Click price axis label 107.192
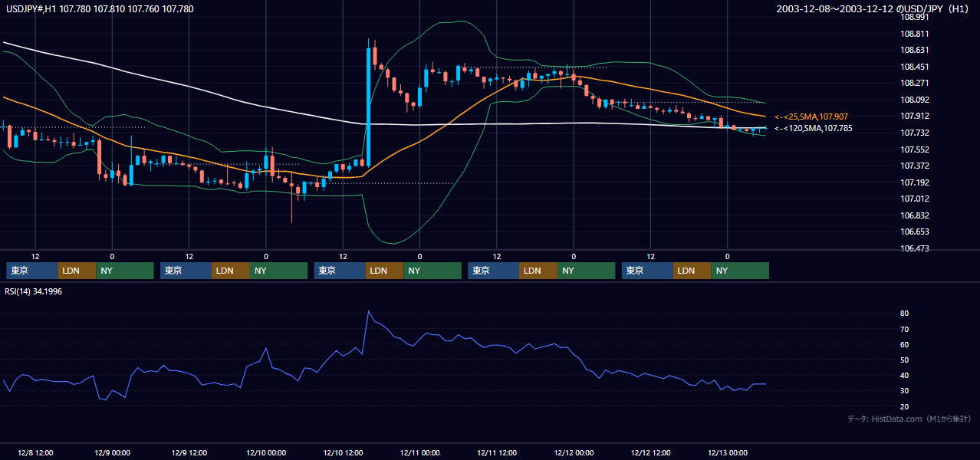 point(915,182)
